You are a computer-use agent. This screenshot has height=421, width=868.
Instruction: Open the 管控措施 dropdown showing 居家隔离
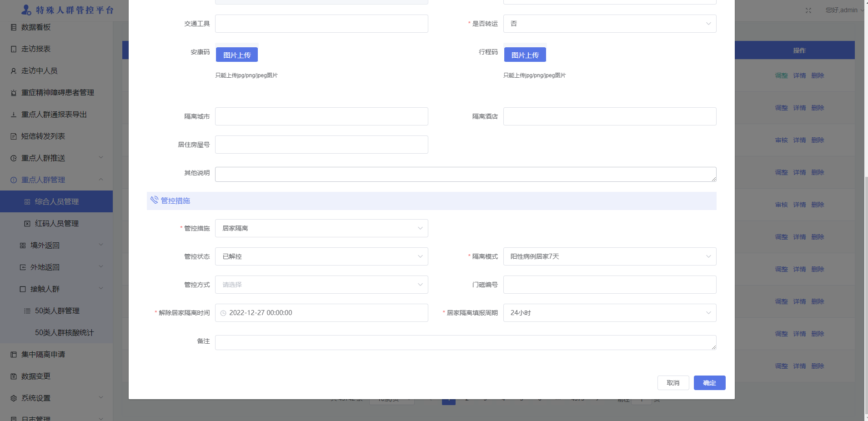[x=321, y=228]
